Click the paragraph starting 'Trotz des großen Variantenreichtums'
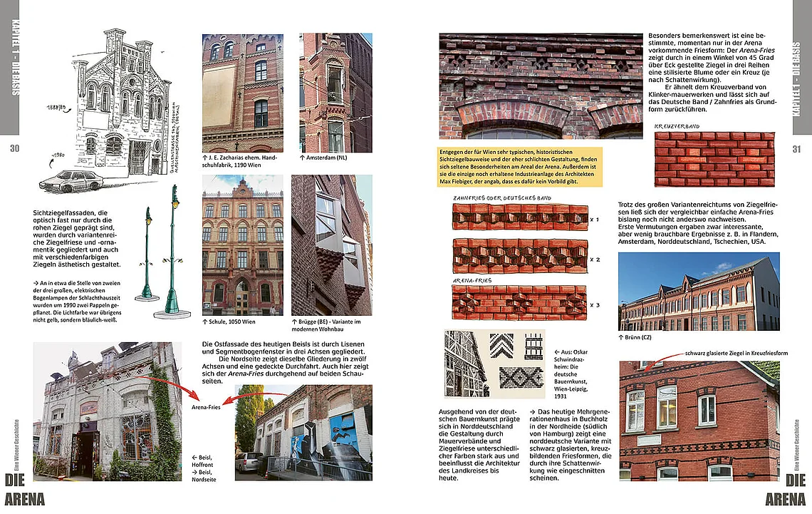Viewport: 812px width, 514px height. point(698,223)
